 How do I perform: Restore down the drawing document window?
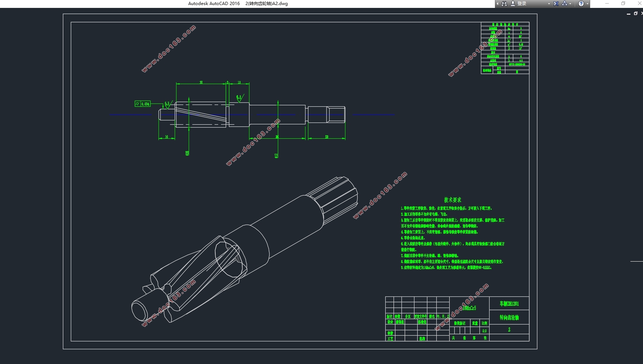(635, 13)
